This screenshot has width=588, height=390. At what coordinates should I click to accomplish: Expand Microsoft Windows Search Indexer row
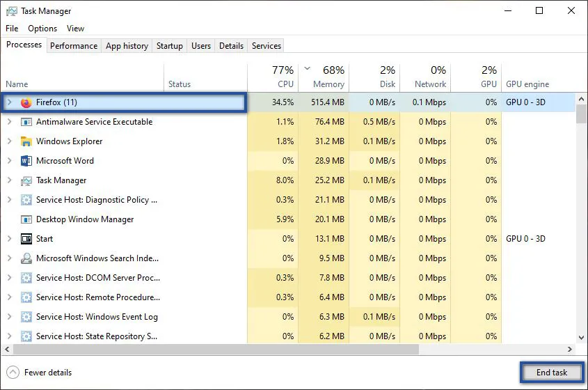(x=9, y=258)
